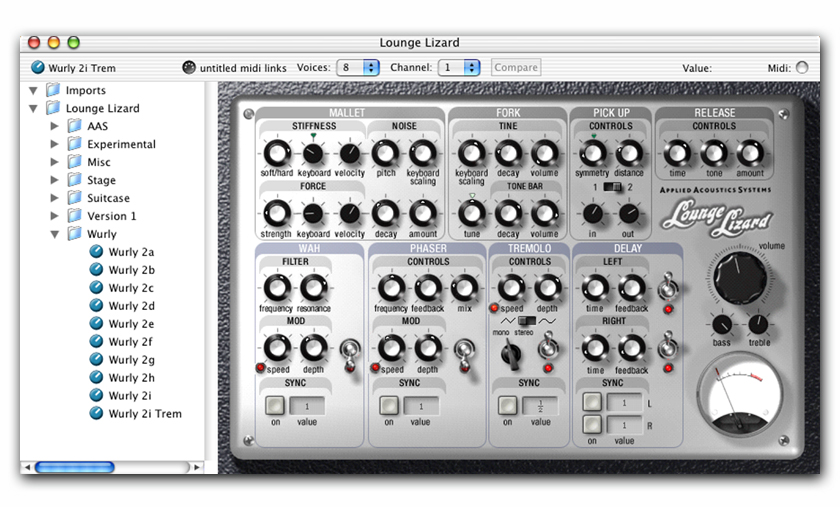The image size is (840, 507).
Task: Toggle the tremolo on/off switch
Action: (x=548, y=348)
